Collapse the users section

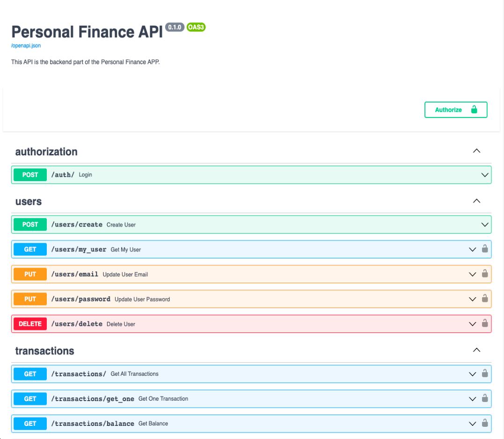pos(476,201)
